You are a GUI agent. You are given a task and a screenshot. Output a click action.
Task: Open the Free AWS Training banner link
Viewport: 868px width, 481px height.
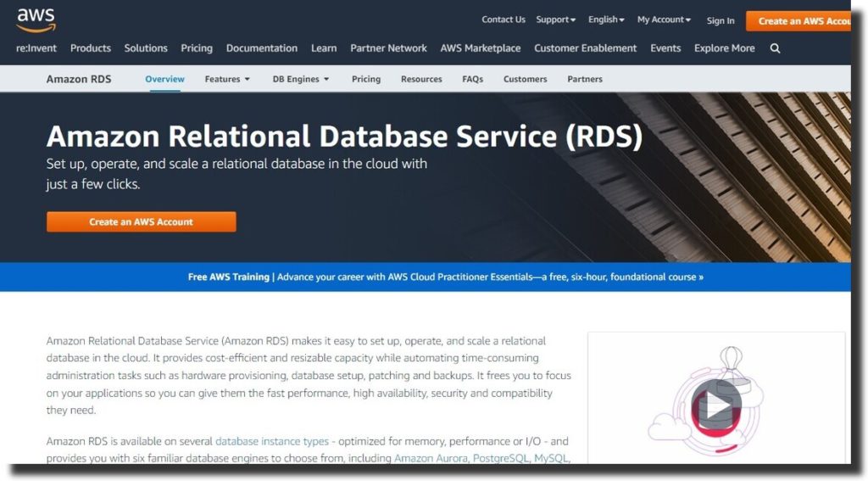coord(446,277)
